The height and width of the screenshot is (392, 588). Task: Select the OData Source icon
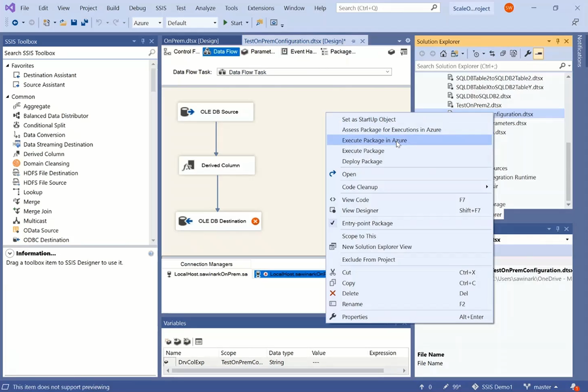pyautogui.click(x=16, y=230)
